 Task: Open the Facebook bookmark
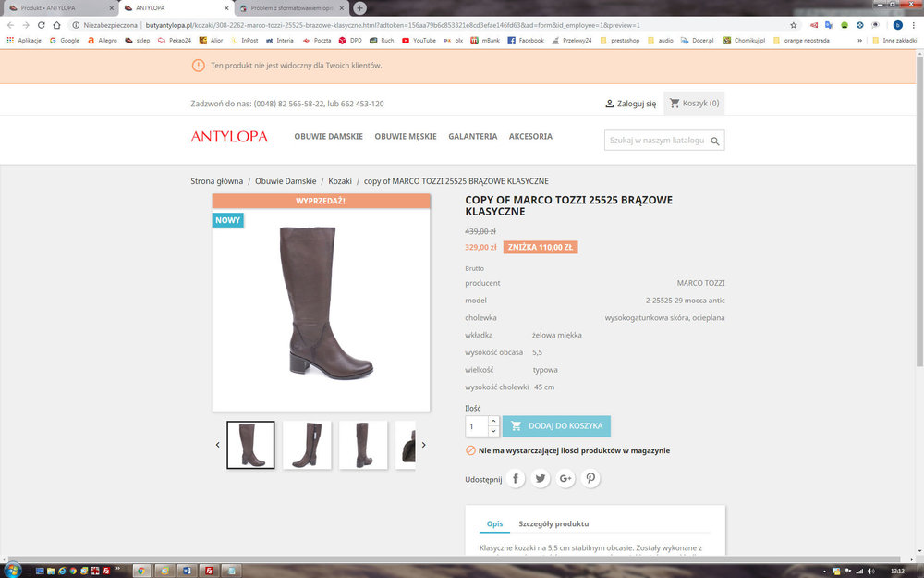(526, 40)
